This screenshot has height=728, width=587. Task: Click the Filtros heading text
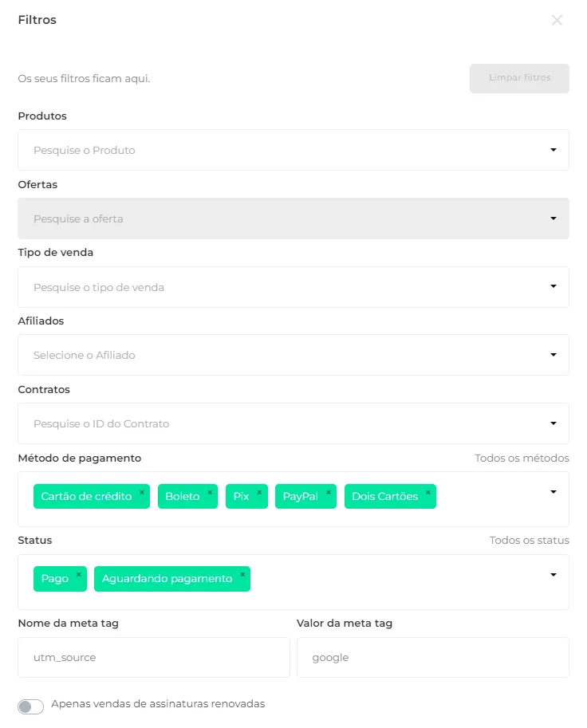37,20
